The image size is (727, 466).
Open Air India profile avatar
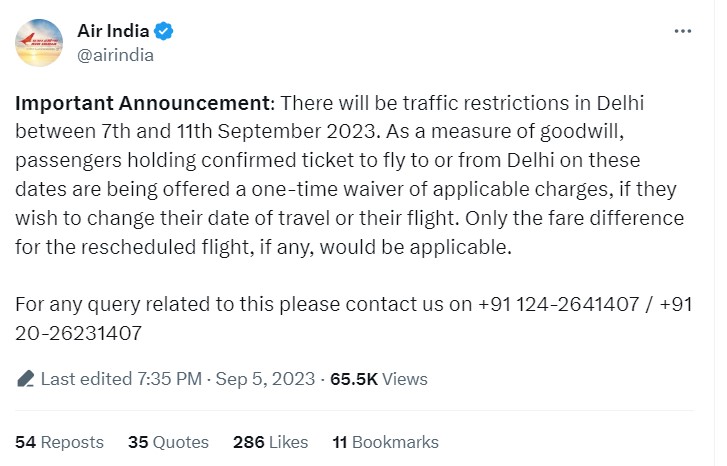pos(39,43)
